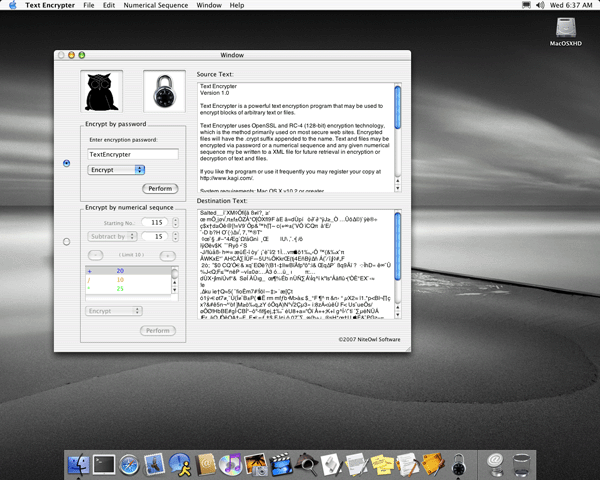Open Safari compass icon in dock
The image size is (600, 480).
point(129,465)
